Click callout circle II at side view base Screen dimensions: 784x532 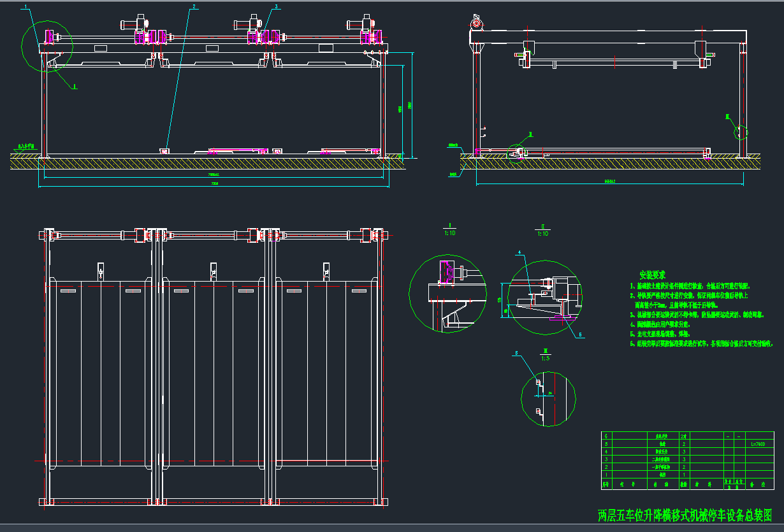(x=516, y=152)
